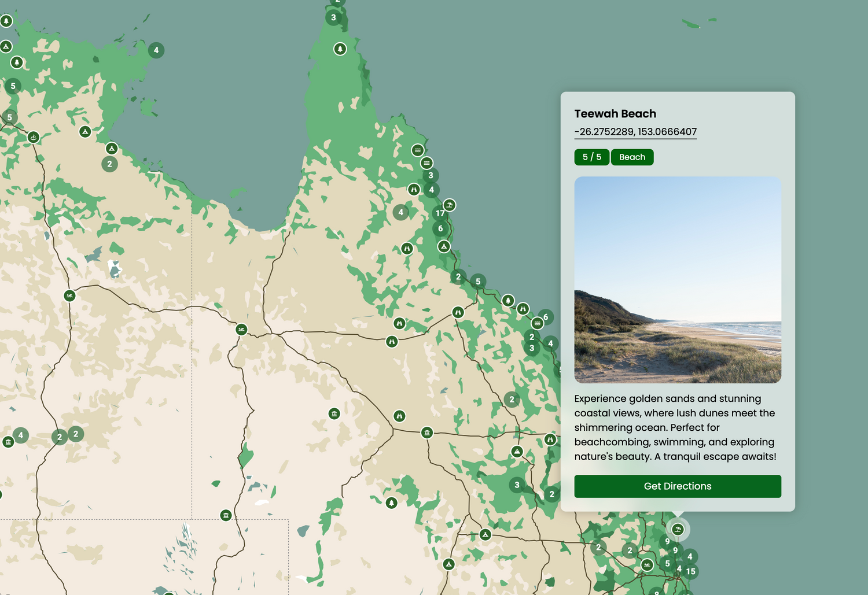Open the swimming marker left of cluster 15
This screenshot has width=868, height=595.
[x=647, y=565]
